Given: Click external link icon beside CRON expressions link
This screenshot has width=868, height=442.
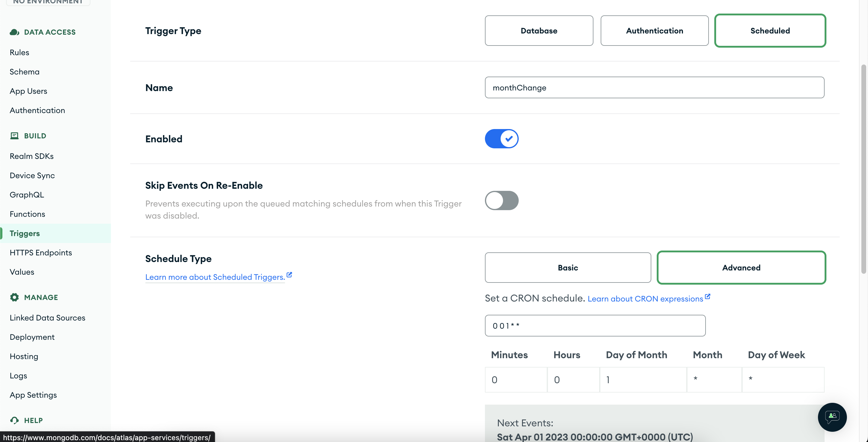Looking at the screenshot, I should tap(707, 296).
